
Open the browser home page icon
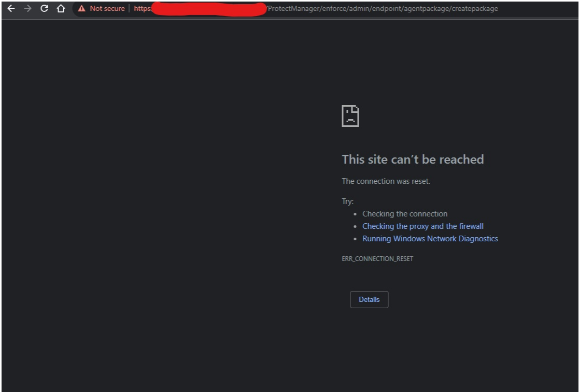click(x=61, y=8)
